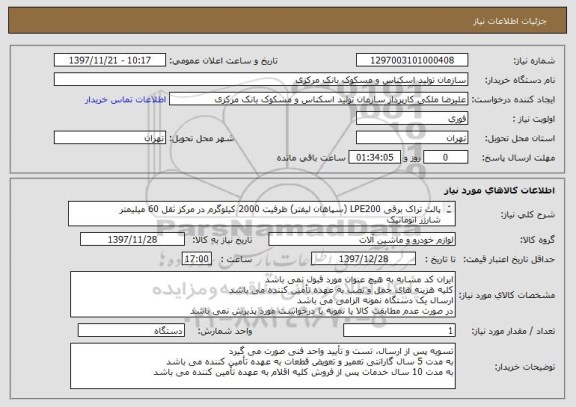Click the اولویت نیاز field showing فوری
This screenshot has width=576, height=407.
click(x=412, y=119)
